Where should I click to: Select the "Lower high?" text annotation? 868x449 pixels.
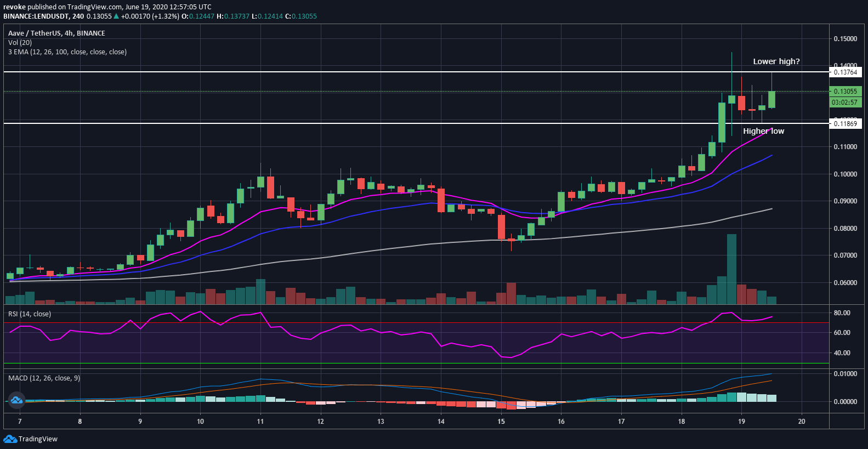coord(776,61)
